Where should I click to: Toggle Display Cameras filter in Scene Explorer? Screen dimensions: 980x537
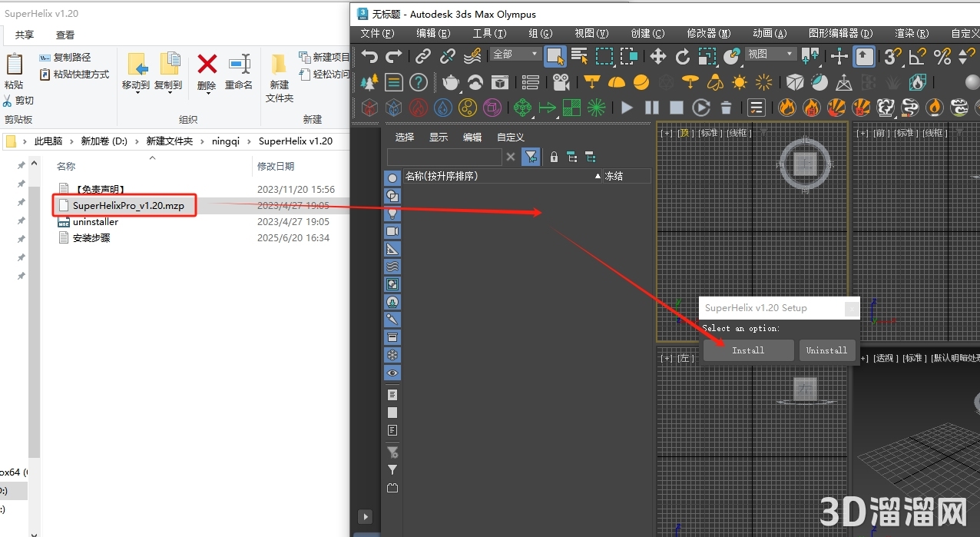(392, 231)
